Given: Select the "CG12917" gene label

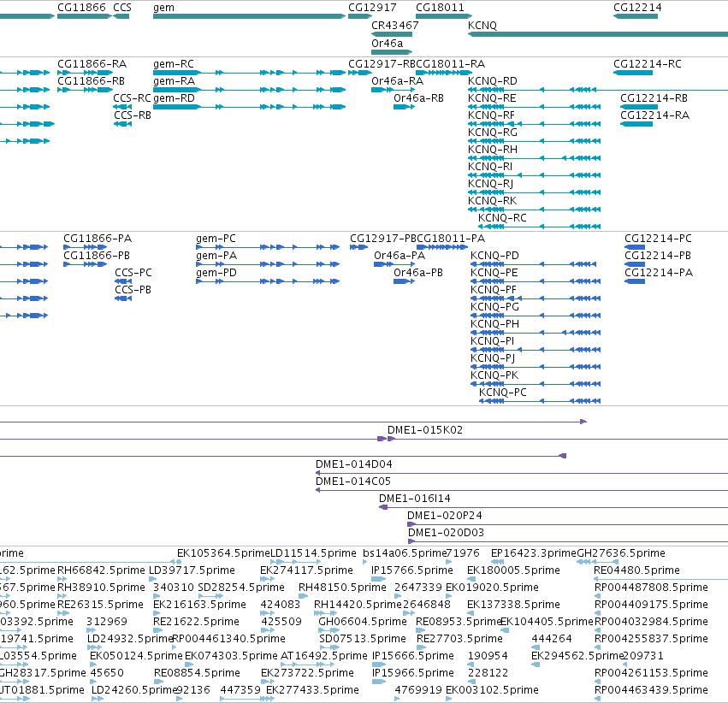Looking at the screenshot, I should 372,8.
